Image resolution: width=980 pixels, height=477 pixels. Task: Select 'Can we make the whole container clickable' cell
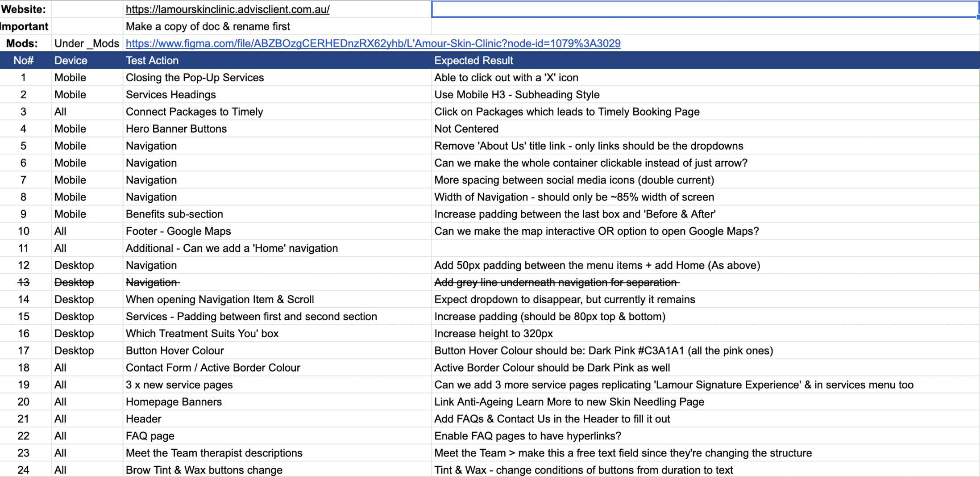(x=705, y=163)
